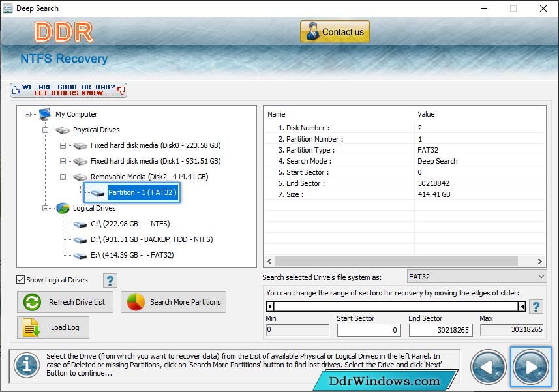
Task: Click the '1. Disk Number :' row label
Action: pyautogui.click(x=304, y=128)
